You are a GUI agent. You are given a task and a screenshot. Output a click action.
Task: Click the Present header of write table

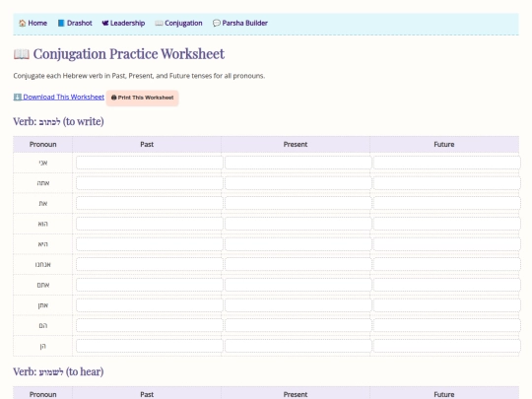click(296, 145)
